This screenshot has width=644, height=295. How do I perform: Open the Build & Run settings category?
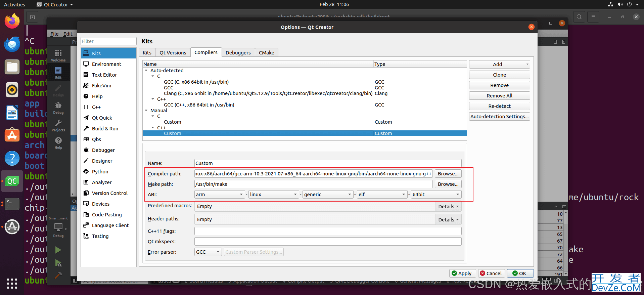[108, 128]
